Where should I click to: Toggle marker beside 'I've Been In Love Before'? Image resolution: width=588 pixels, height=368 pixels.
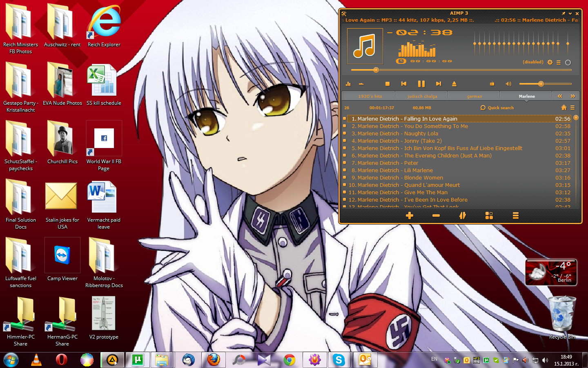345,200
